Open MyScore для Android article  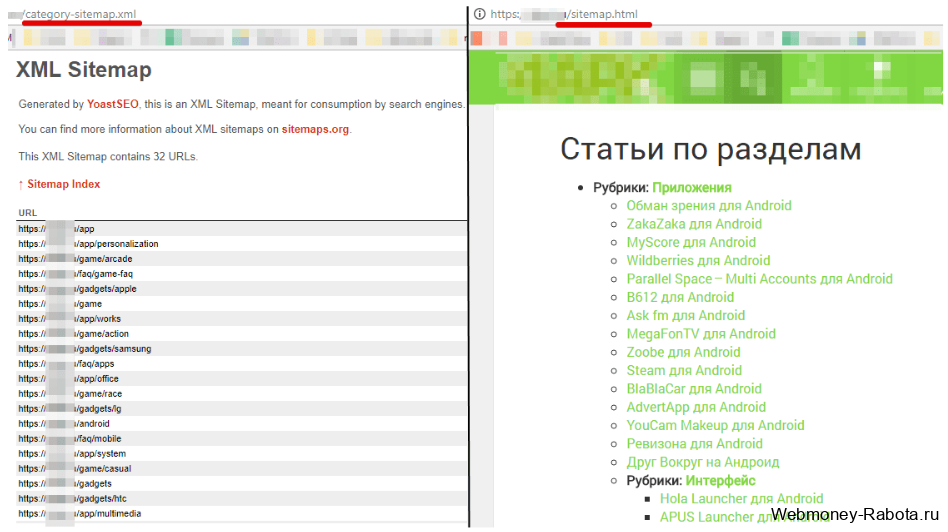tap(691, 242)
